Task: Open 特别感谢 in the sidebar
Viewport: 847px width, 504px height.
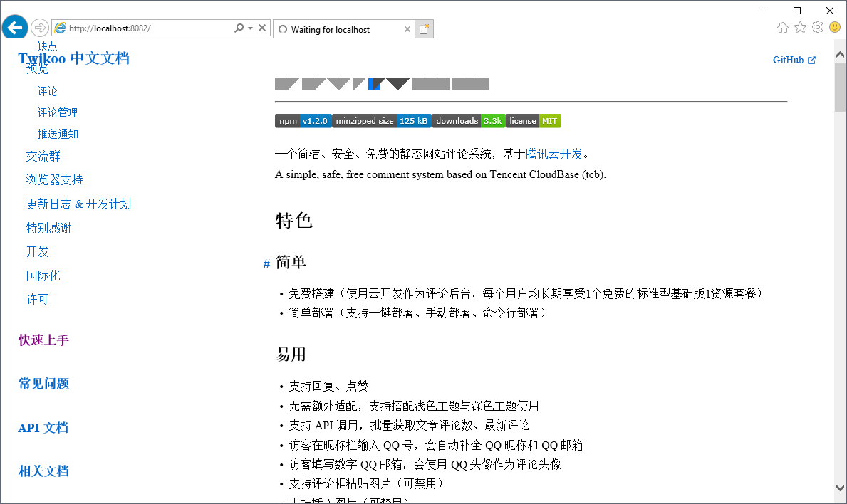Action: click(x=48, y=228)
